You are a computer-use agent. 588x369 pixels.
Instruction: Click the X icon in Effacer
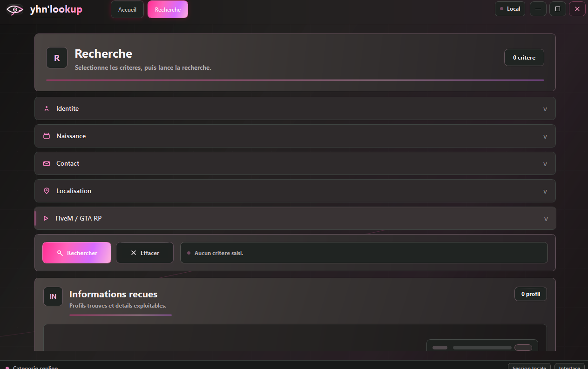134,253
